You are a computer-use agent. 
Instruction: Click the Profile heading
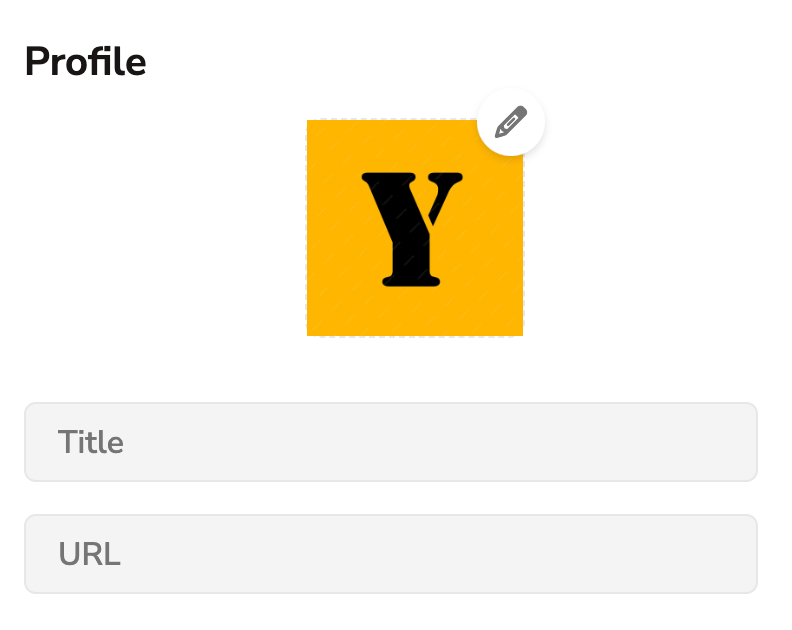(86, 62)
